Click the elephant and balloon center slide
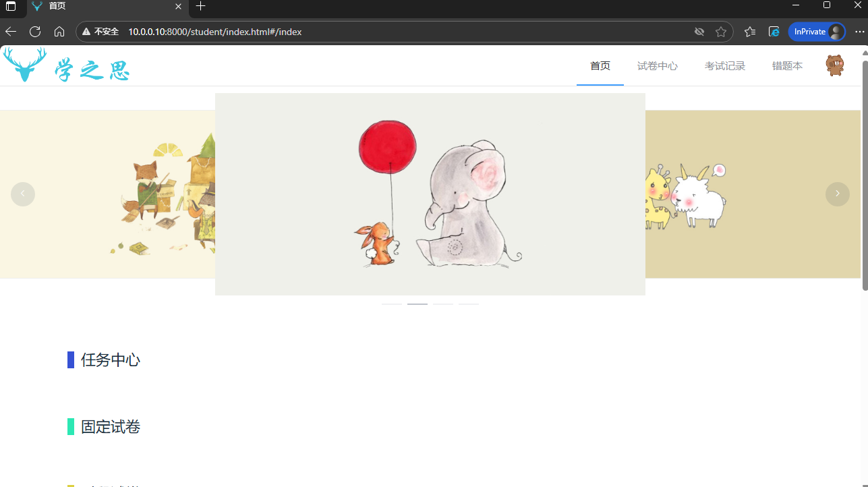 click(x=430, y=194)
